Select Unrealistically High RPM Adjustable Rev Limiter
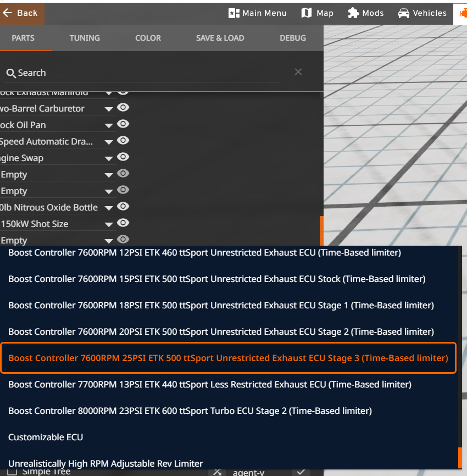The width and height of the screenshot is (467, 476). click(229, 463)
